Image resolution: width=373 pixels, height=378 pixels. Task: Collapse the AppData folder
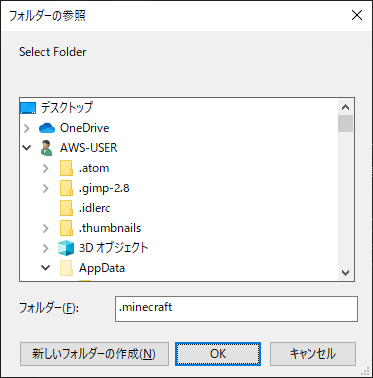pos(46,268)
